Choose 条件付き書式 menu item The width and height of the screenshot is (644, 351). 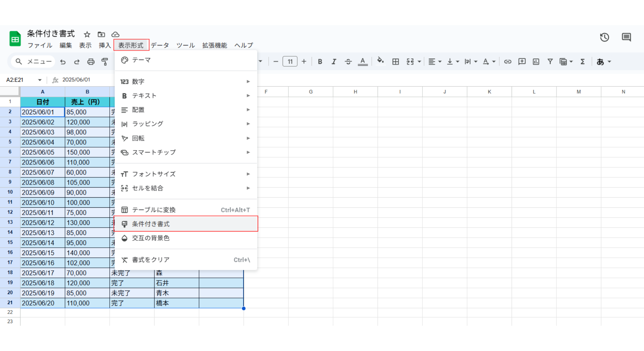(x=186, y=224)
